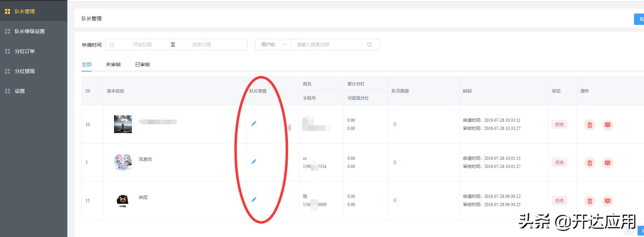644x237 pixels.
Task: Open 队长管理 in the sidebar
Action: 34,11
